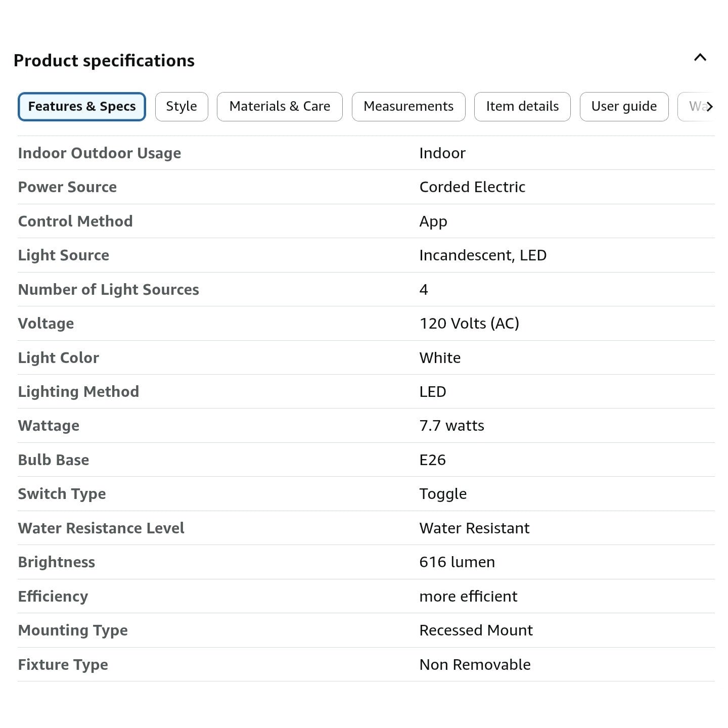This screenshot has width=728, height=728.
Task: Click the 120 Volts (AC) value
Action: pos(469,324)
